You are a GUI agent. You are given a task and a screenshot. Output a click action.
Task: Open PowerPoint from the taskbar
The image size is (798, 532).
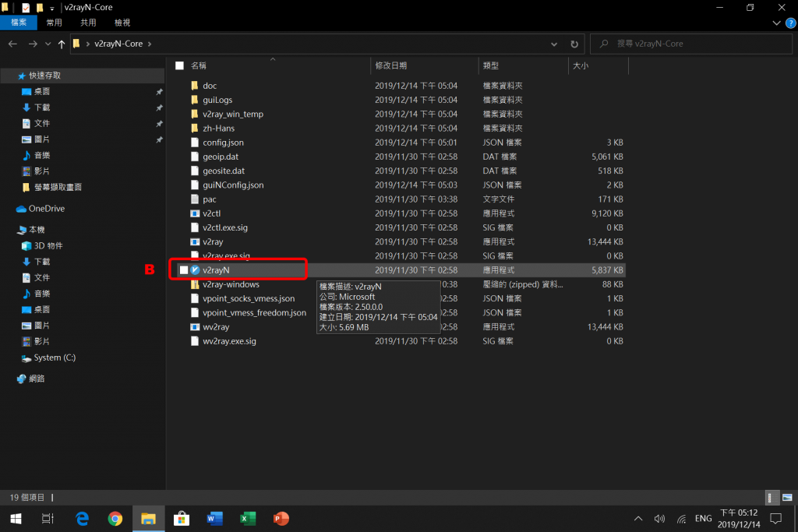281,518
